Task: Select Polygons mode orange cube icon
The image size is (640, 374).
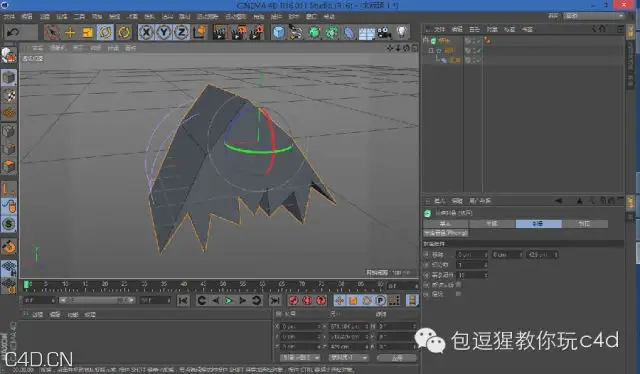Action: pos(9,167)
